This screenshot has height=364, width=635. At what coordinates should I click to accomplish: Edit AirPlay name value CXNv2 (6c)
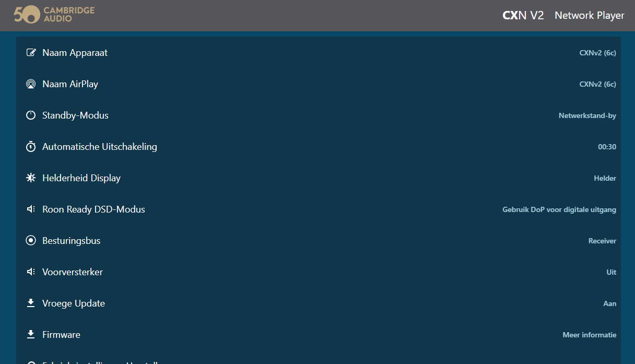[598, 84]
